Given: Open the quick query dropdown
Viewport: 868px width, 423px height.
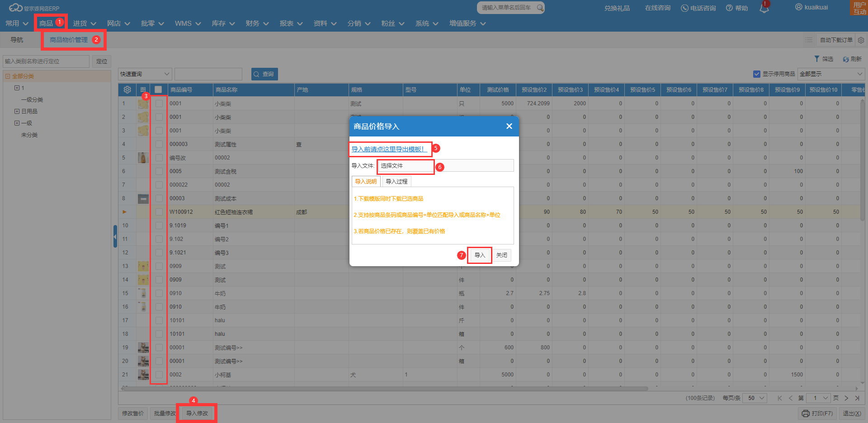Looking at the screenshot, I should tap(145, 74).
